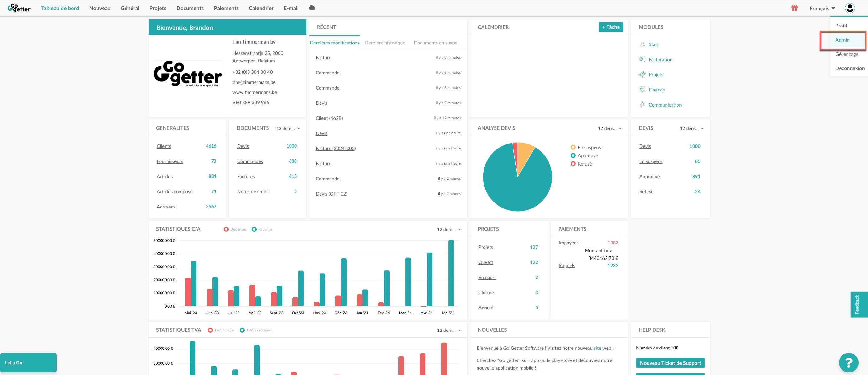Image resolution: width=868 pixels, height=375 pixels.
Task: Open the user avatar menu icon
Action: (x=849, y=8)
